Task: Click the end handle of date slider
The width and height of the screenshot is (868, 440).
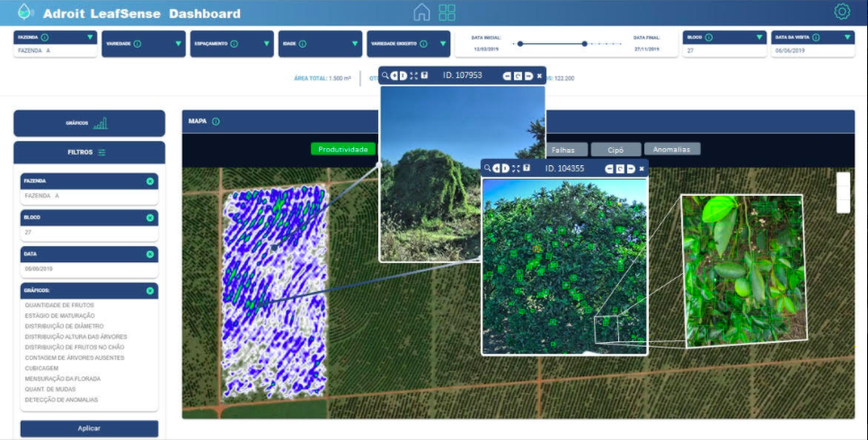Action: click(584, 44)
